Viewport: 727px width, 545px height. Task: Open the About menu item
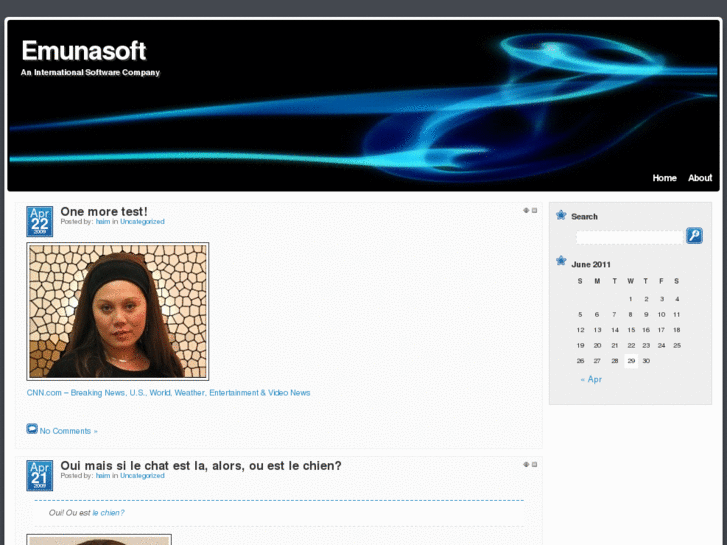tap(700, 178)
